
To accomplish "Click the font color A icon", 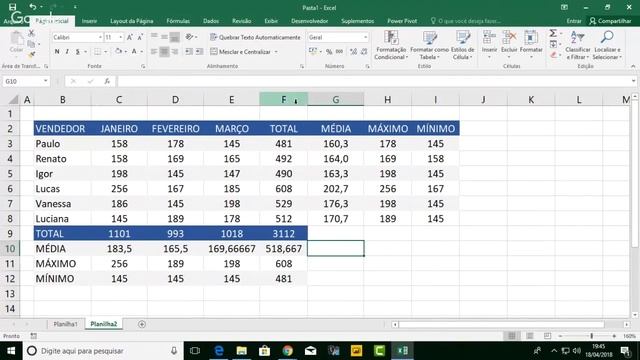I will pos(134,51).
